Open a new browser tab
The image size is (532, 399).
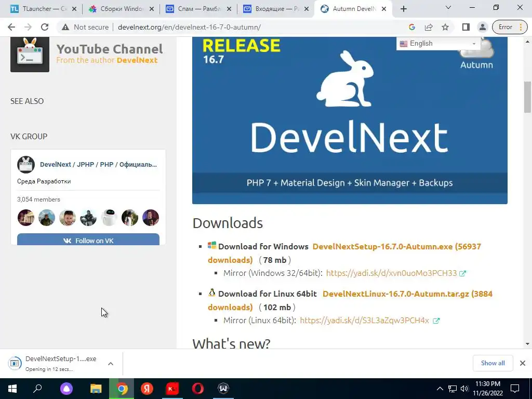pyautogui.click(x=403, y=9)
